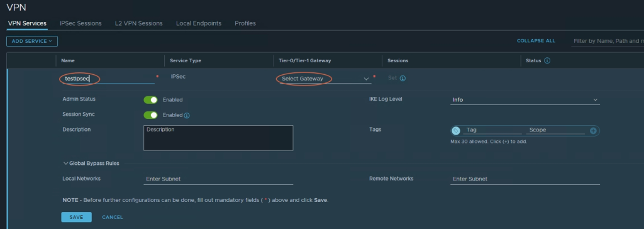Click the Remote Networks subnet field

pos(525,179)
